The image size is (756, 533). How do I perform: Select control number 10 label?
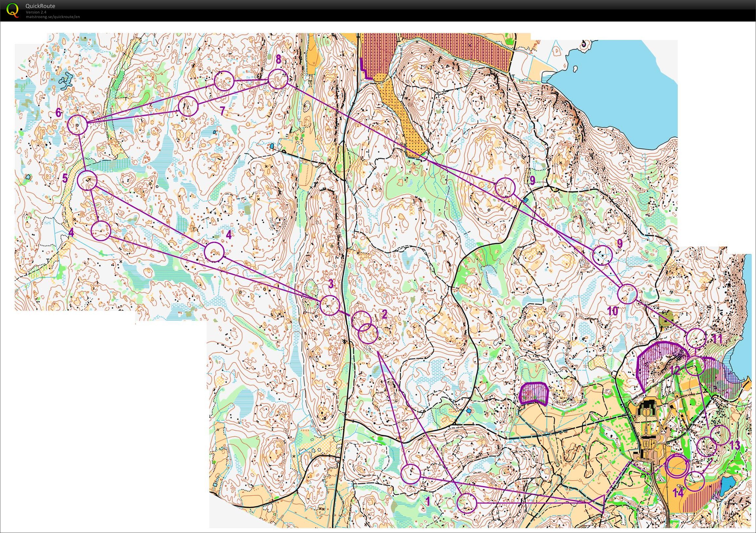(x=612, y=311)
